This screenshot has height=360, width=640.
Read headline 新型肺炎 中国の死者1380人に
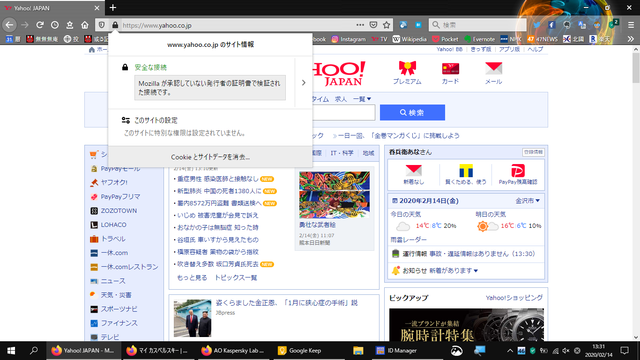tap(219, 191)
